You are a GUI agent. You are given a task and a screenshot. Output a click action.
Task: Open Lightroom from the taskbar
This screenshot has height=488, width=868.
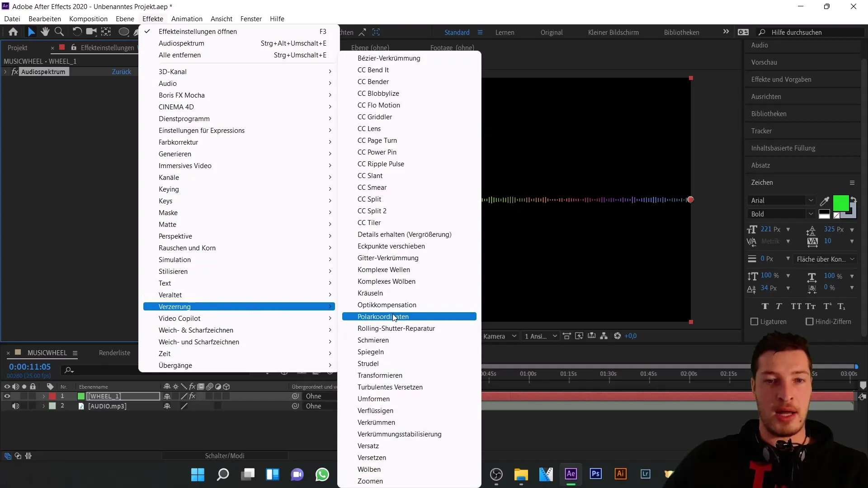point(646,474)
